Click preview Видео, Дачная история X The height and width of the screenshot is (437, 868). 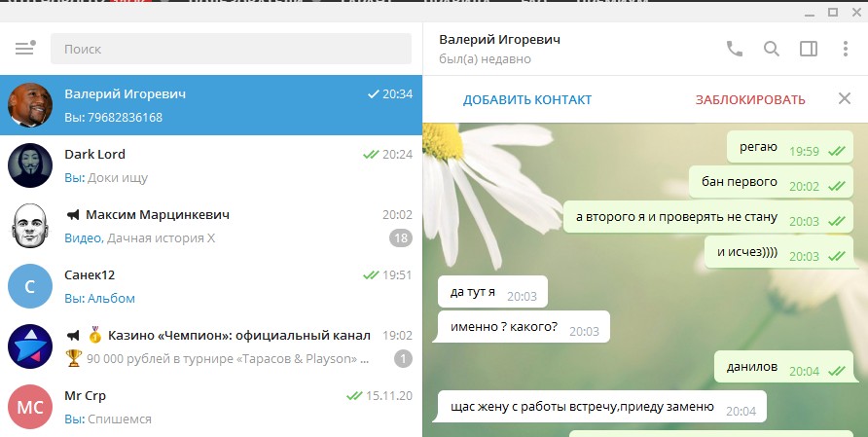coord(139,238)
